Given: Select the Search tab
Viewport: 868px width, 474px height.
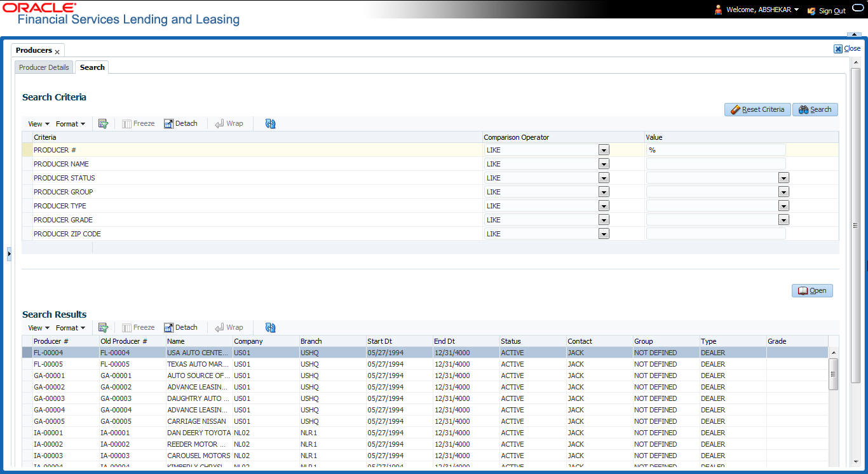Looking at the screenshot, I should [x=92, y=67].
